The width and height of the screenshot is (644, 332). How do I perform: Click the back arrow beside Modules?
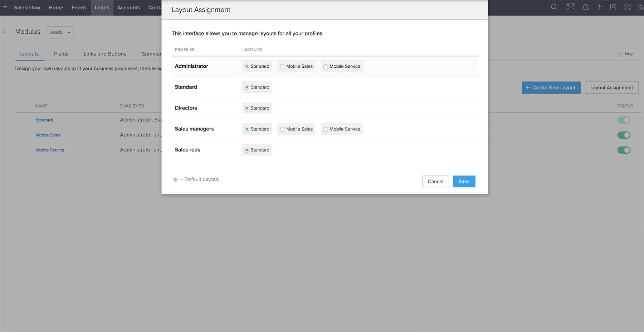(6, 32)
